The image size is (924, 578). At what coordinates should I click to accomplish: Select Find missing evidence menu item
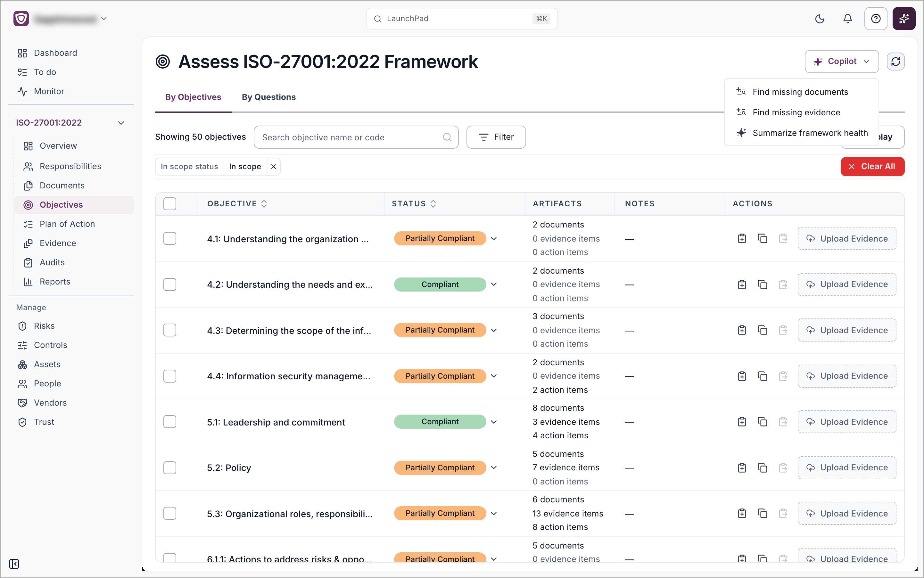click(x=801, y=112)
